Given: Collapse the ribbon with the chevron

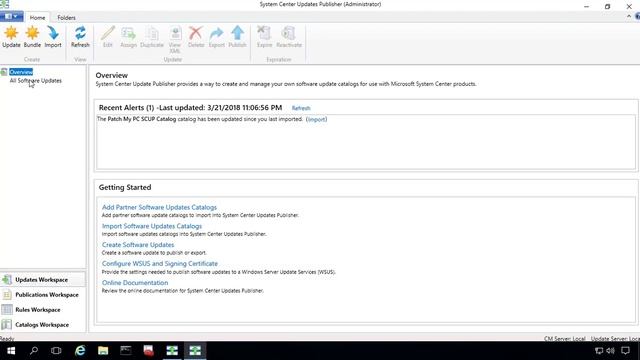Looking at the screenshot, I should click(x=629, y=16).
